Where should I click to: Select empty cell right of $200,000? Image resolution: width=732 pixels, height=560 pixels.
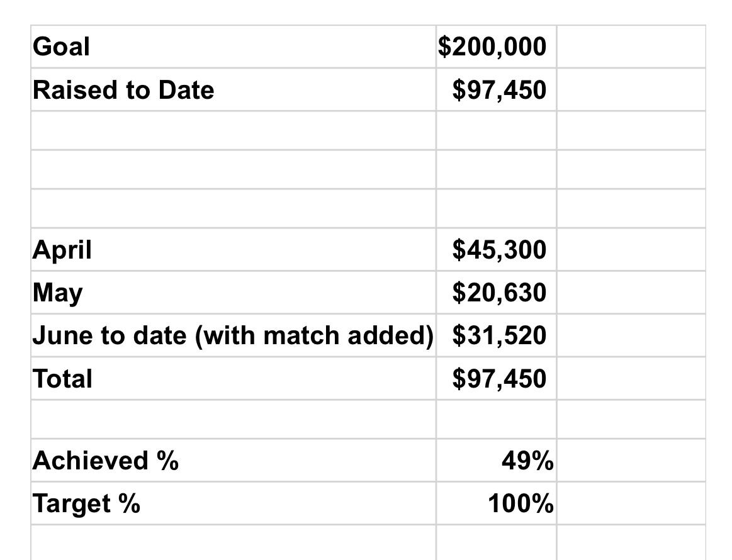click(x=631, y=47)
